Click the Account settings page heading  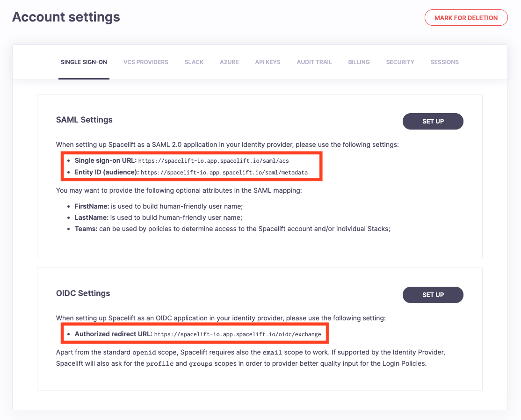coord(66,17)
